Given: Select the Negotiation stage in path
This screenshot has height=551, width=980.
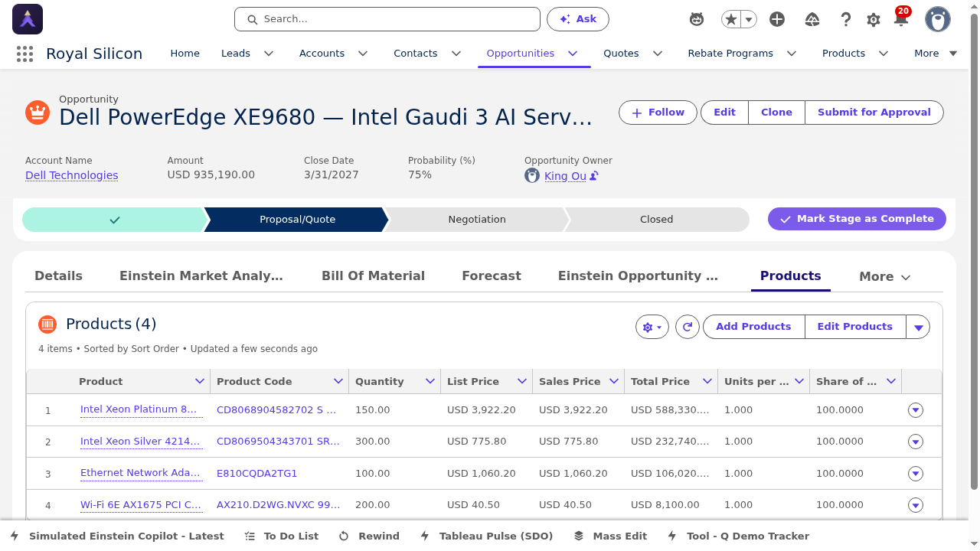Looking at the screenshot, I should (x=477, y=220).
